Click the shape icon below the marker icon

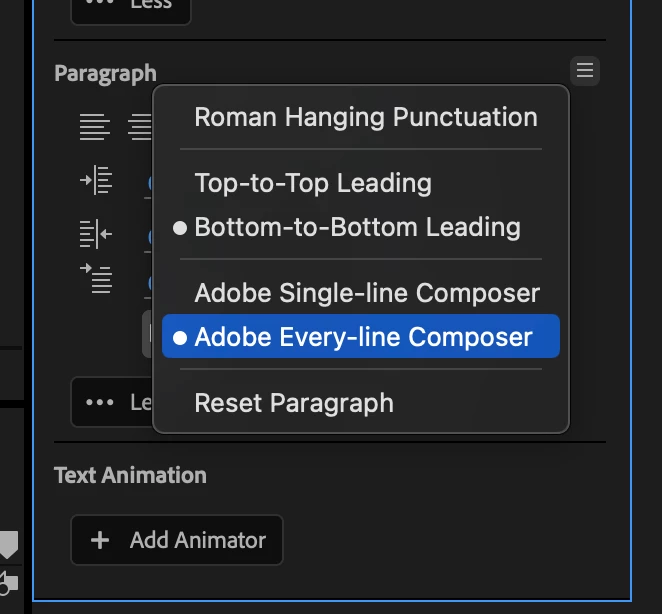(8, 582)
